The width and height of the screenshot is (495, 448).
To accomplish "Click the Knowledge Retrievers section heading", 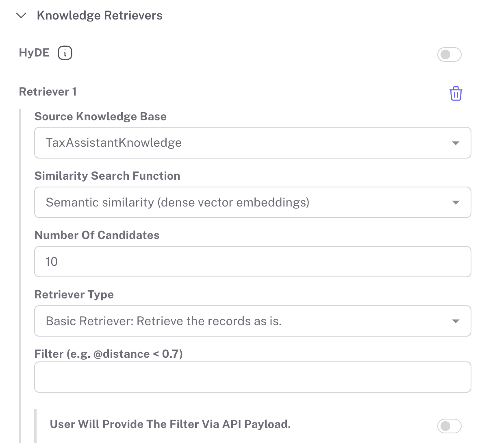I will pos(100,15).
